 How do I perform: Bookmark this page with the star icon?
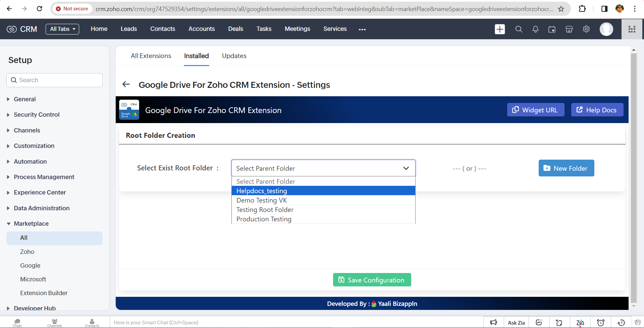tap(561, 9)
